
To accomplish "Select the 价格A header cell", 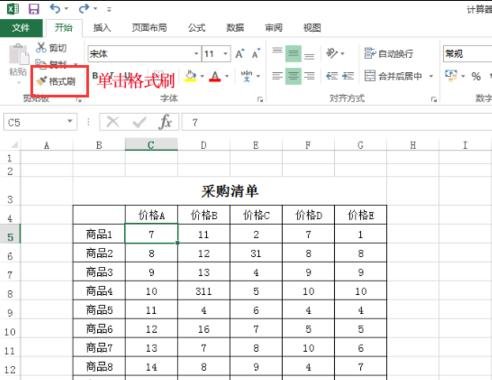I will click(x=151, y=215).
